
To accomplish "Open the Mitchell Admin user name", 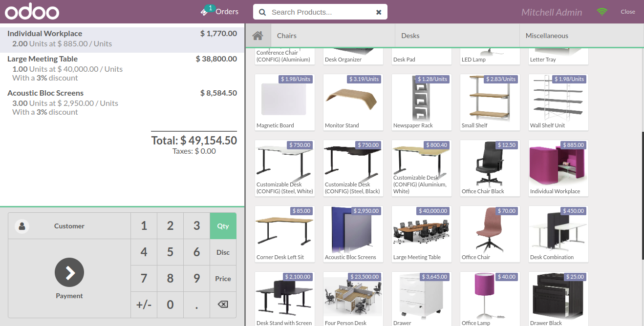I will [552, 12].
